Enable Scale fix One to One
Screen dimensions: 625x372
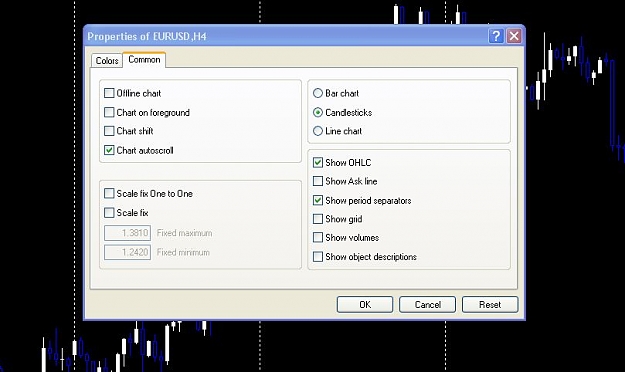pyautogui.click(x=109, y=193)
